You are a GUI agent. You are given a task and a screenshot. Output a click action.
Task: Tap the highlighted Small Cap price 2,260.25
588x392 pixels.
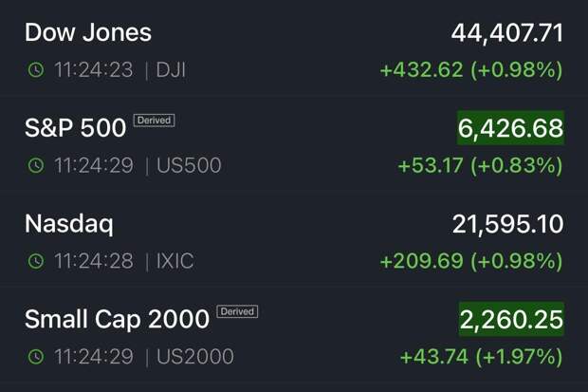[x=510, y=320]
